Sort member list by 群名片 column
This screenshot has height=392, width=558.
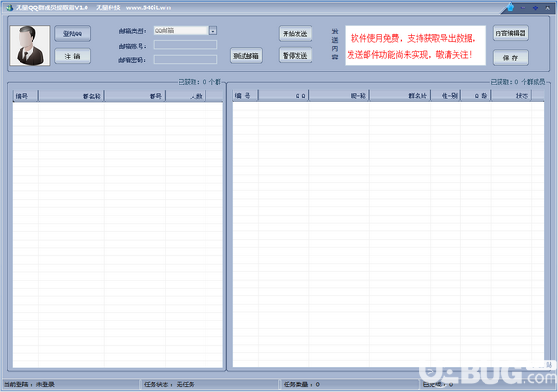tap(400, 96)
